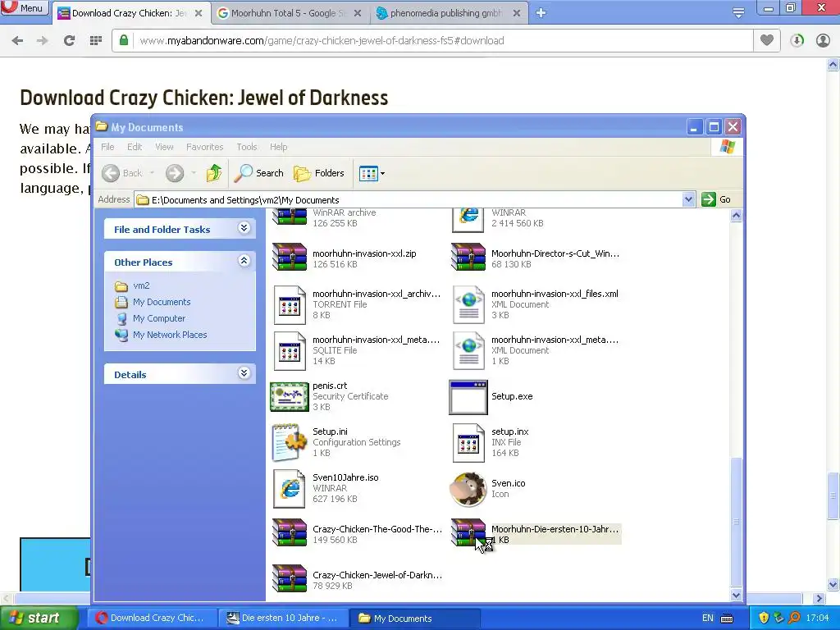Switch to Download Crazy Chic taskbar item
Screen dimensions: 840x630
coord(152,618)
